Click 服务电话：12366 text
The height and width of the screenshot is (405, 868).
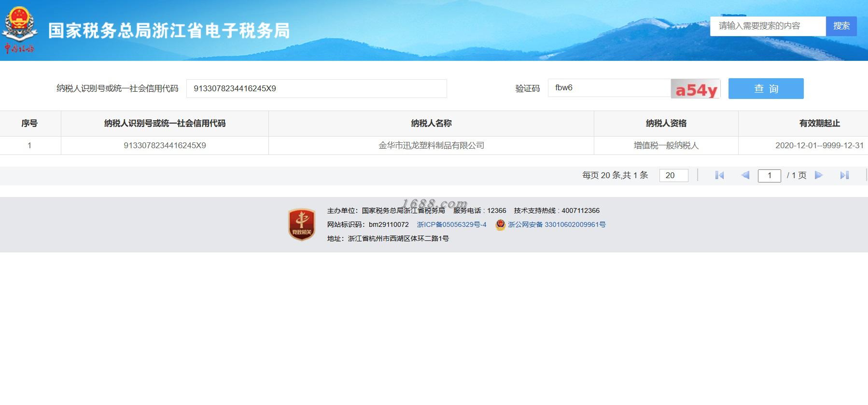(480, 210)
